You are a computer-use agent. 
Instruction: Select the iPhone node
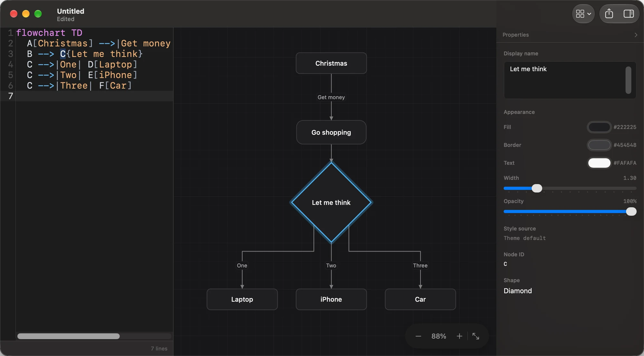331,299
